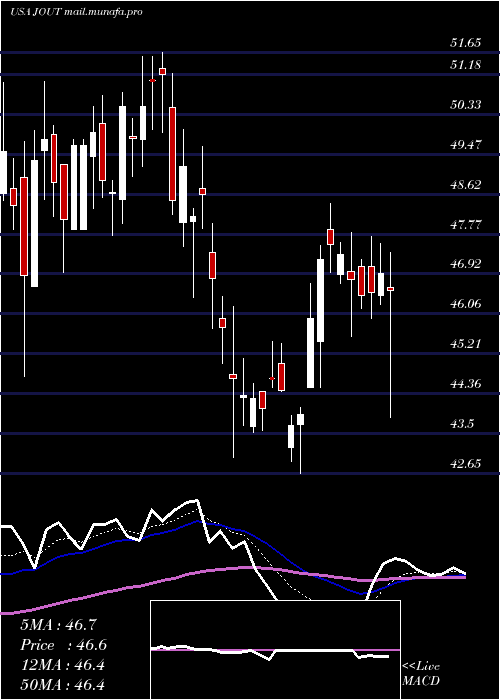Click the 48.62 price level label
Viewport: 500px width, 700px height.
coord(465,184)
